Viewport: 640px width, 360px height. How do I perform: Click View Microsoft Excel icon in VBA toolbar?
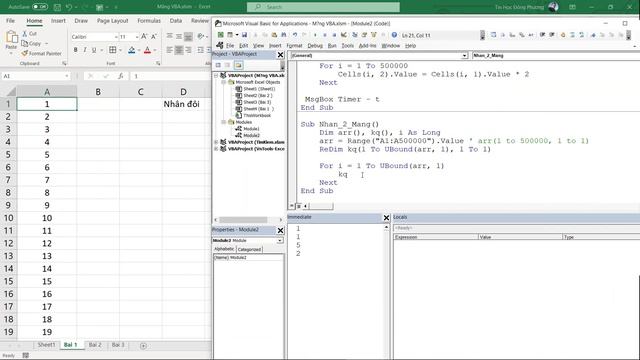coord(220,35)
